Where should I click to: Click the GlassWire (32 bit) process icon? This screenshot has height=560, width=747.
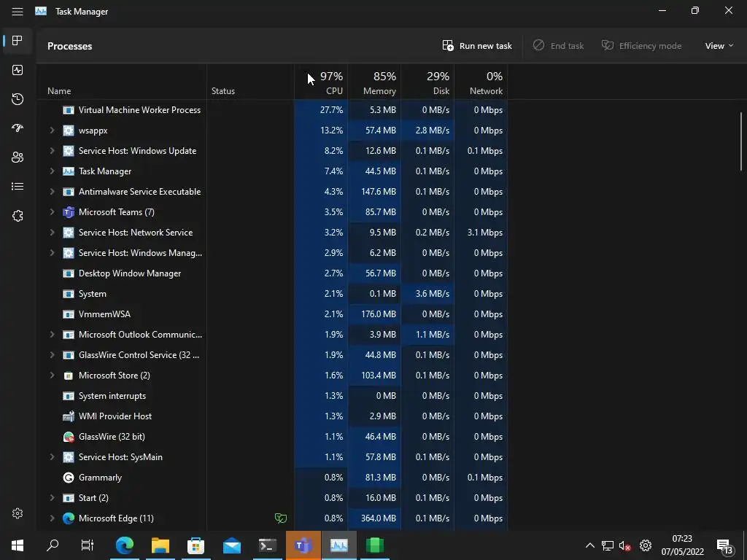[x=68, y=437]
